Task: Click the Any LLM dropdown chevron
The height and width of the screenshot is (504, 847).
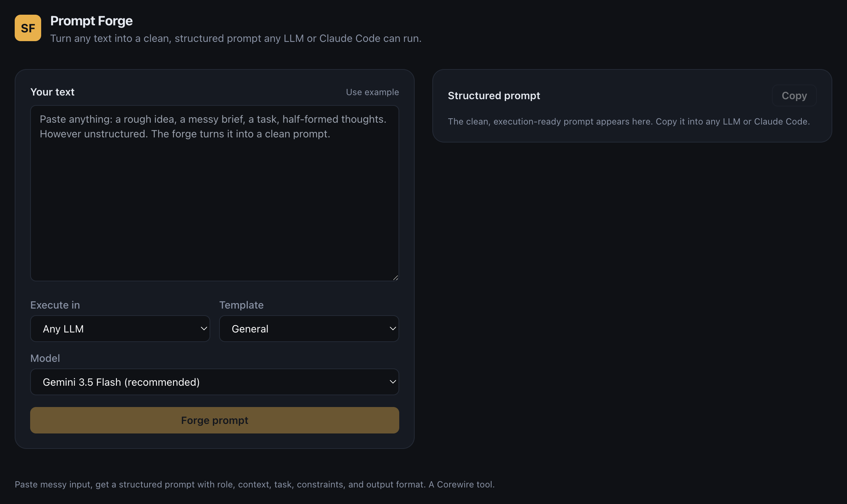Action: 204,329
